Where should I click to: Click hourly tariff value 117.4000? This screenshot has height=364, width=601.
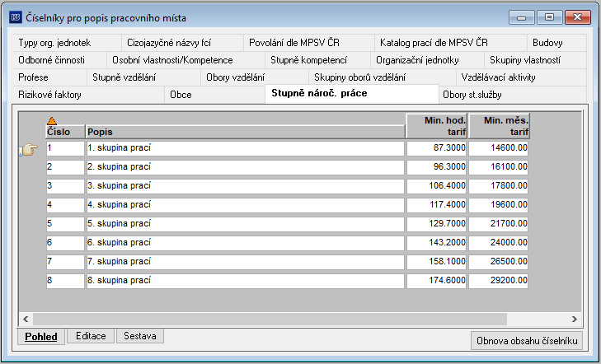point(436,205)
